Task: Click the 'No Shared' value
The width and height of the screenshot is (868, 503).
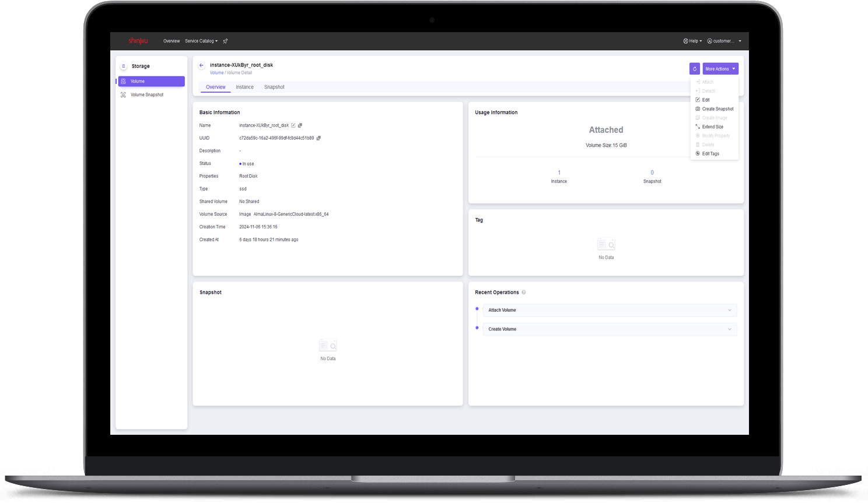Action: pos(249,202)
